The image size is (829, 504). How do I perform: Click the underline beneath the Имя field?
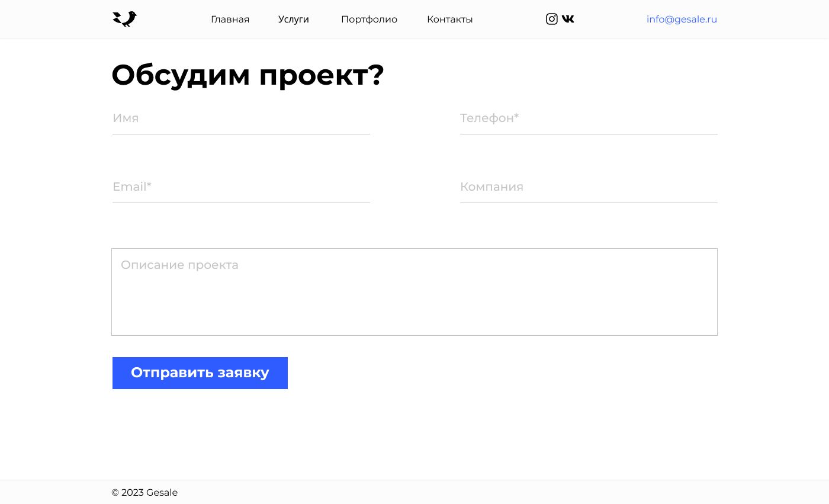(241, 134)
